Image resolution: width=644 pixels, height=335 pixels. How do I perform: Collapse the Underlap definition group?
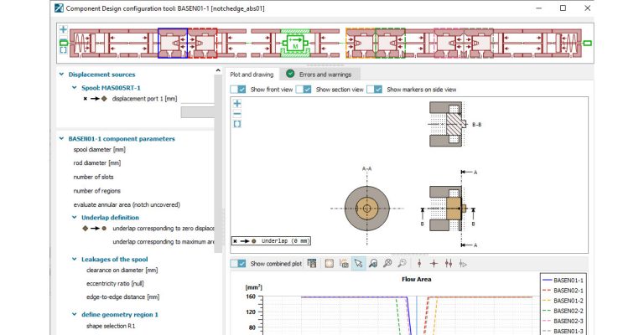75,217
